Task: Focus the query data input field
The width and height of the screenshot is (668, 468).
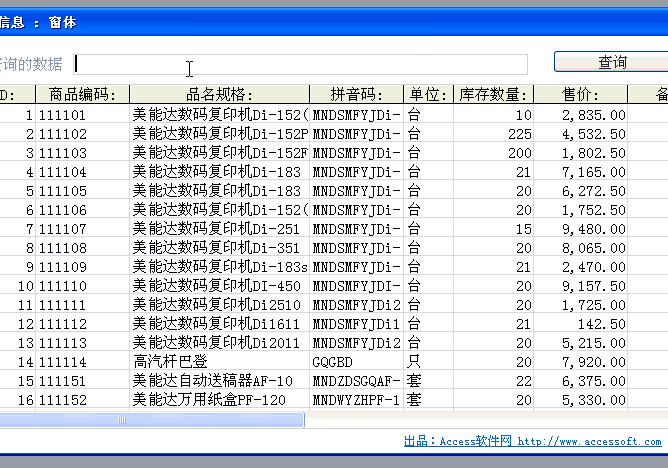Action: tap(300, 64)
